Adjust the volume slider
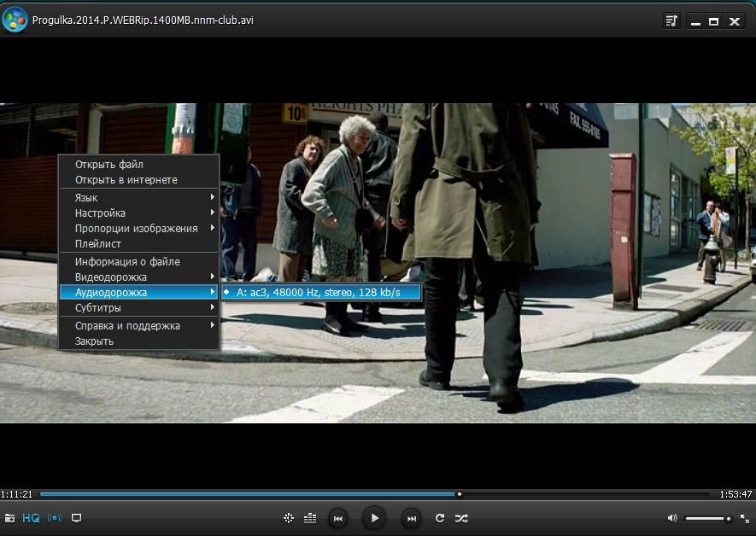The width and height of the screenshot is (756, 536). click(708, 519)
